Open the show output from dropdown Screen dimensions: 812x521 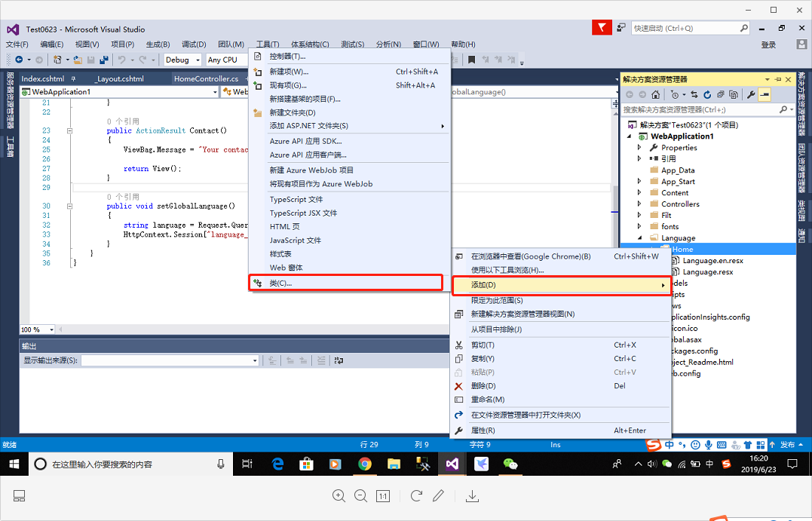(170, 360)
